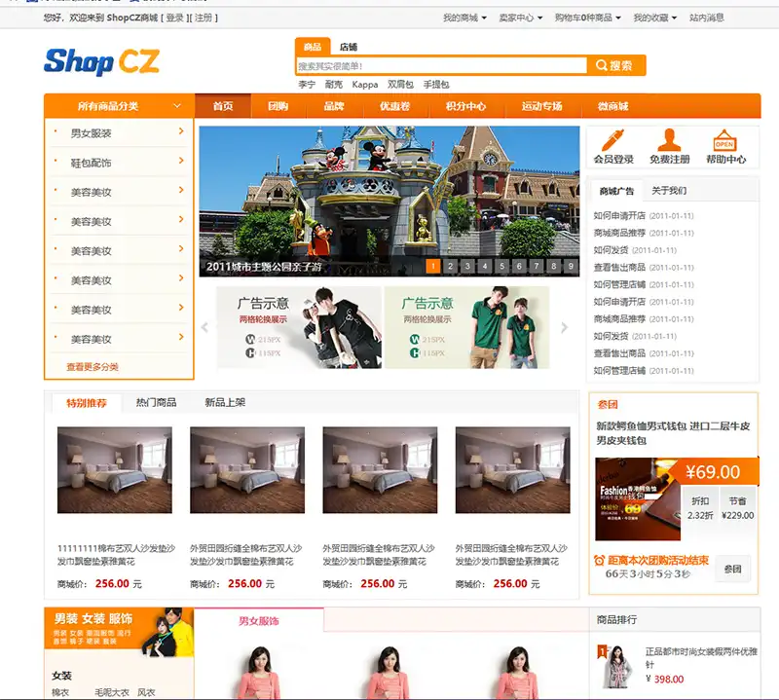The width and height of the screenshot is (779, 700).
Task: Click 查看更多分类 link
Action: click(x=93, y=367)
